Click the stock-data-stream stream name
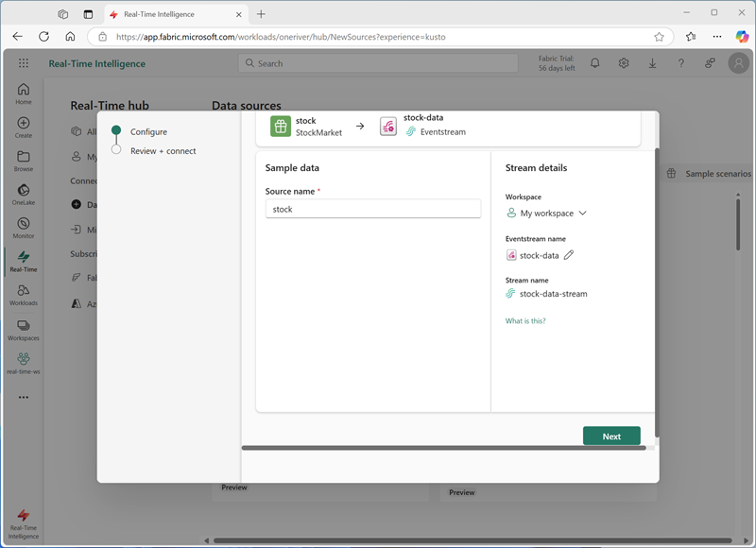The image size is (756, 548). click(553, 294)
